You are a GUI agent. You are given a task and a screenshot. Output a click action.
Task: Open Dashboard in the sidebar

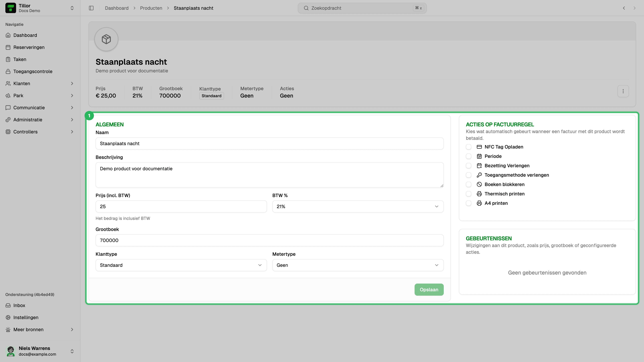click(x=40, y=35)
